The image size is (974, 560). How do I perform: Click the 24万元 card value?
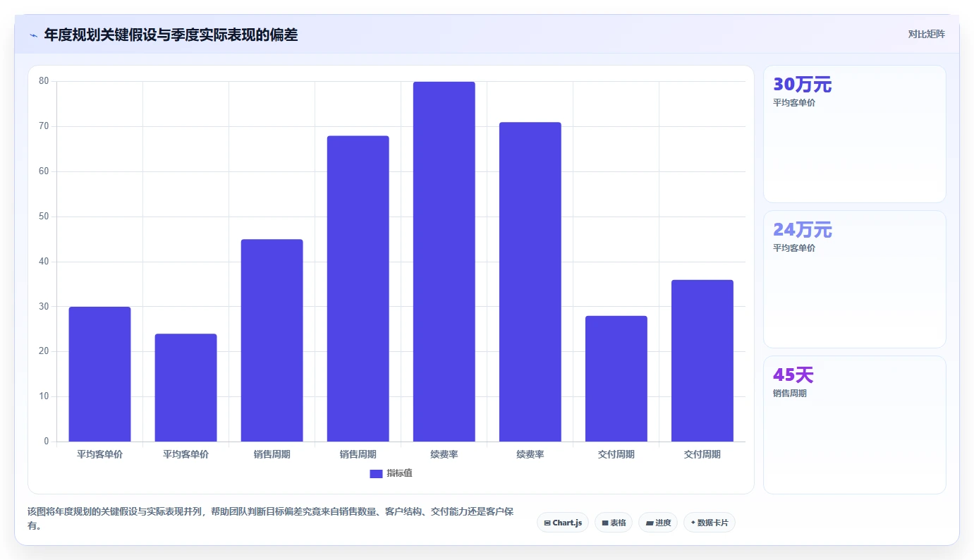pos(802,230)
